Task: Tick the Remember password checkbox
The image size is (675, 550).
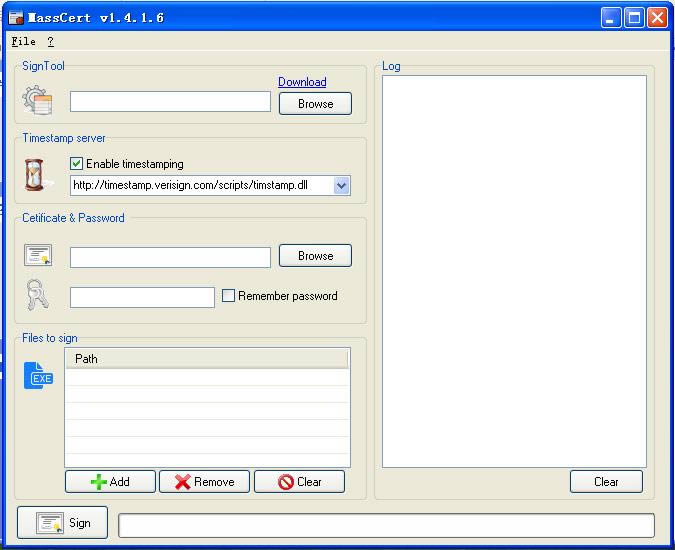Action: 228,296
